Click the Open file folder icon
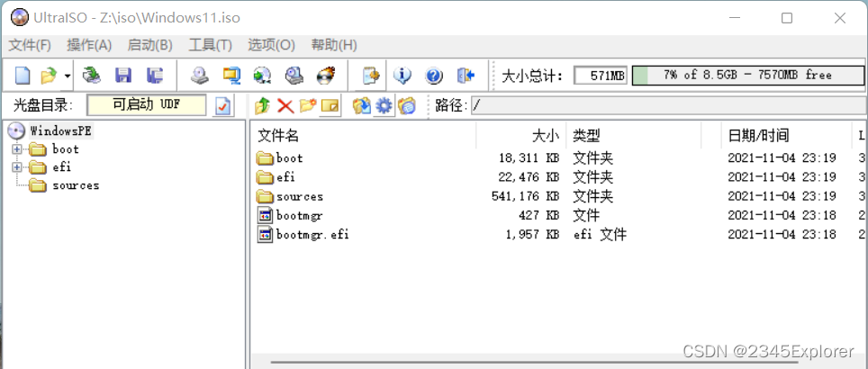The width and height of the screenshot is (868, 369). tap(49, 76)
